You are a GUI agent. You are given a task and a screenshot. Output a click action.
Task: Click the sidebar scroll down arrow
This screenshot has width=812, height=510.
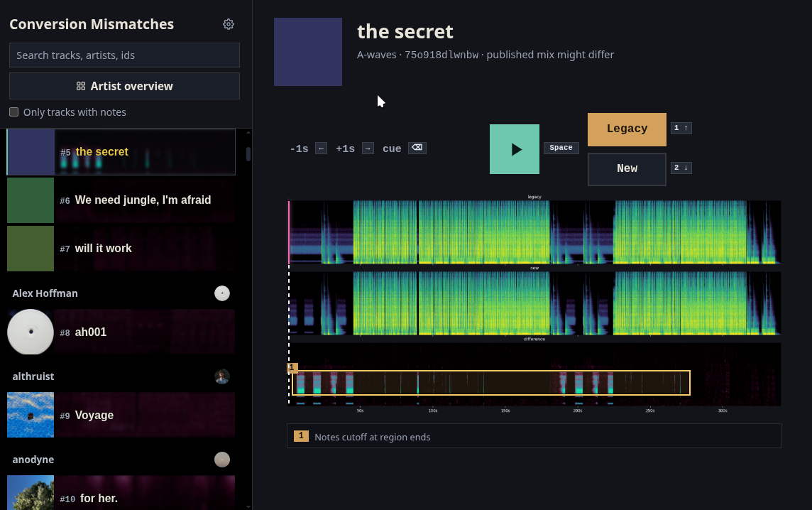point(248,506)
